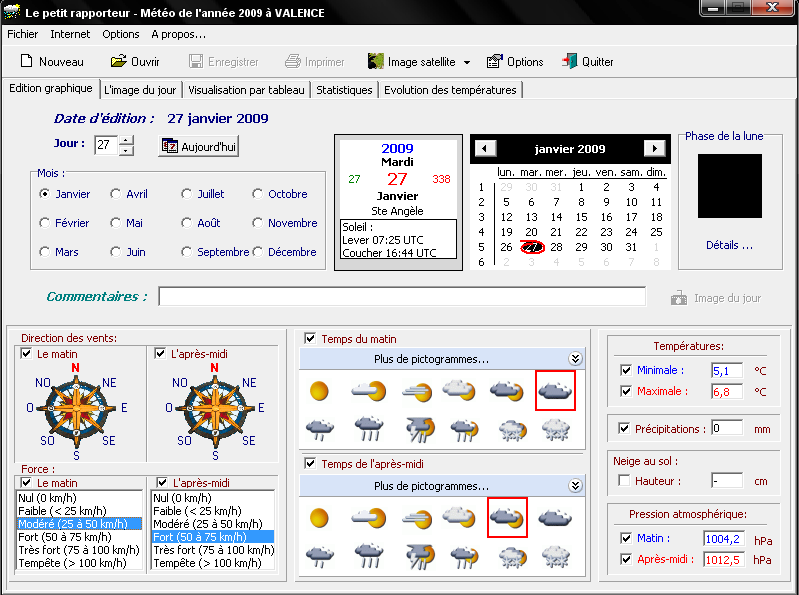
Task: Go to next month in calendar
Action: (x=654, y=148)
